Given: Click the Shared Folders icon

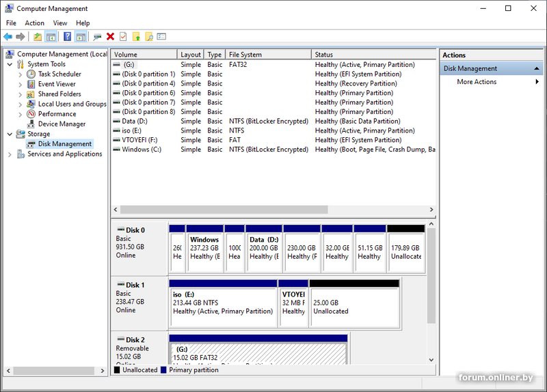Looking at the screenshot, I should point(31,94).
